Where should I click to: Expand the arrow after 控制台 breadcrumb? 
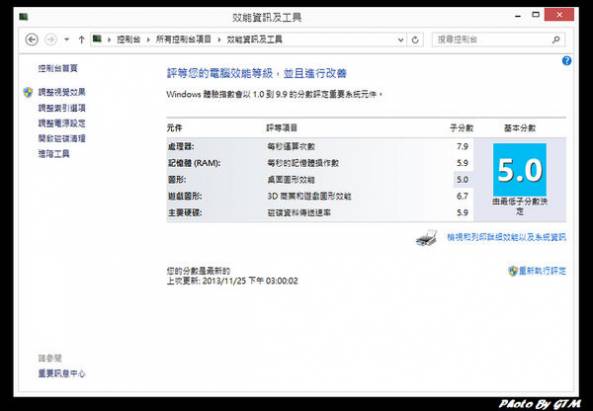point(148,39)
